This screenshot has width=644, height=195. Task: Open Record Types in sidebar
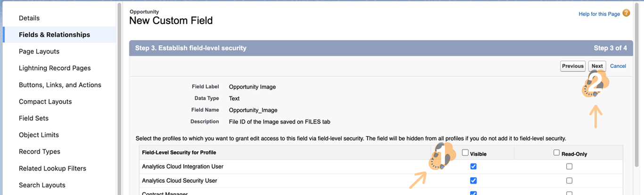tap(40, 152)
